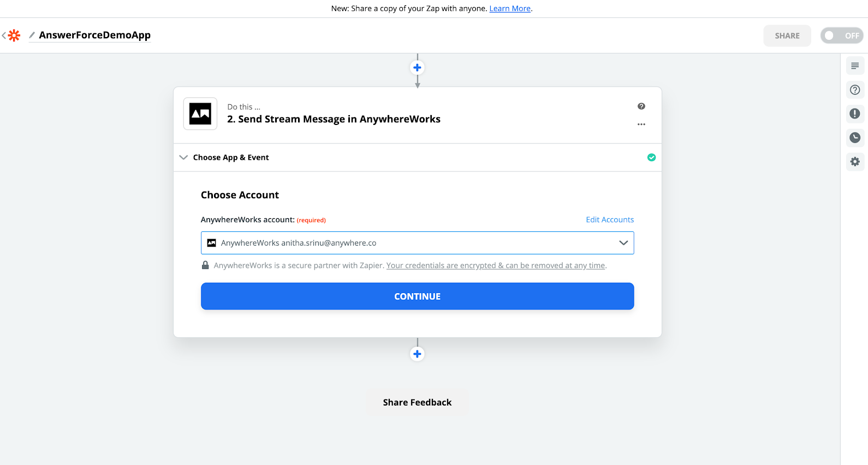Click the Share Feedback button
Image resolution: width=868 pixels, height=465 pixels.
pyautogui.click(x=418, y=402)
